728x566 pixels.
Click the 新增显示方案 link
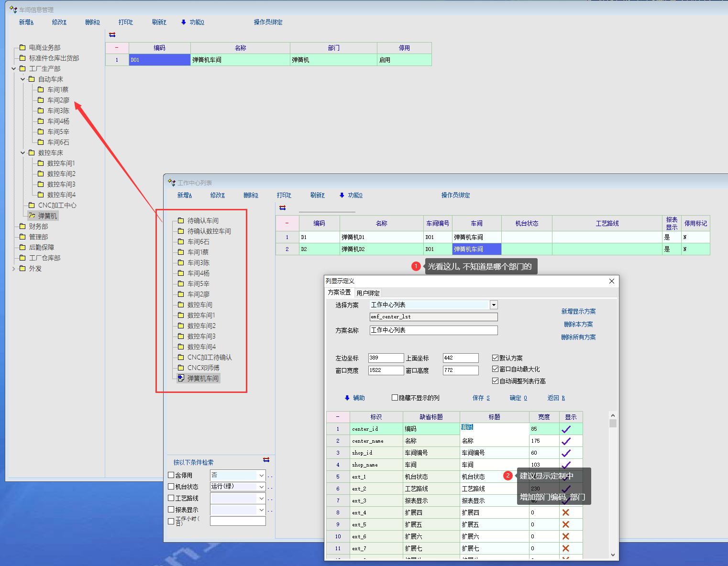578,312
